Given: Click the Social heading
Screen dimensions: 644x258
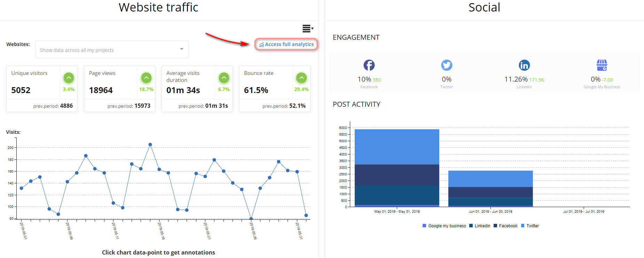Looking at the screenshot, I should click(484, 7).
